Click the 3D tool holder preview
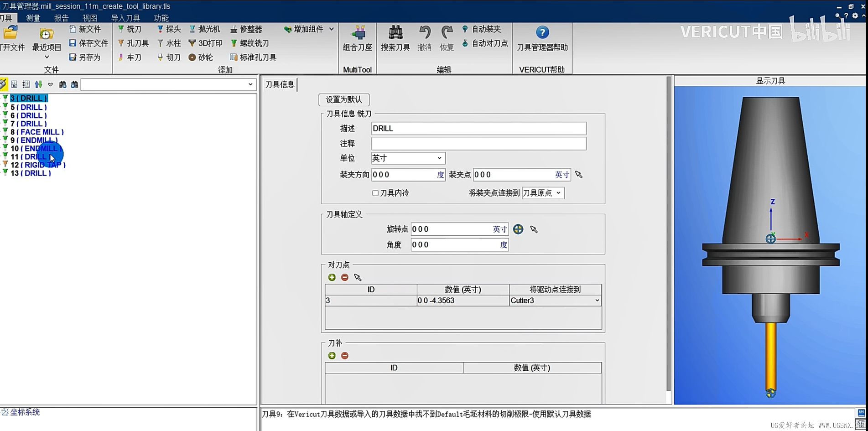 click(770, 245)
